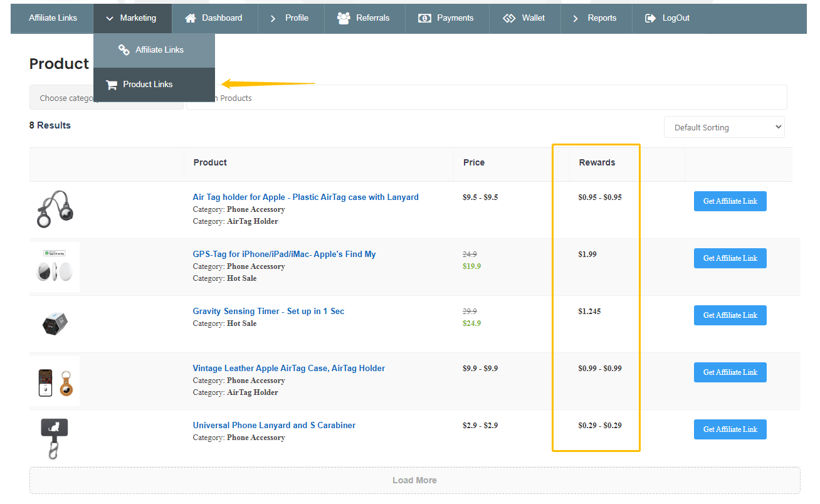Click the Search Products input field
Image resolution: width=820 pixels, height=504 pixels.
502,98
